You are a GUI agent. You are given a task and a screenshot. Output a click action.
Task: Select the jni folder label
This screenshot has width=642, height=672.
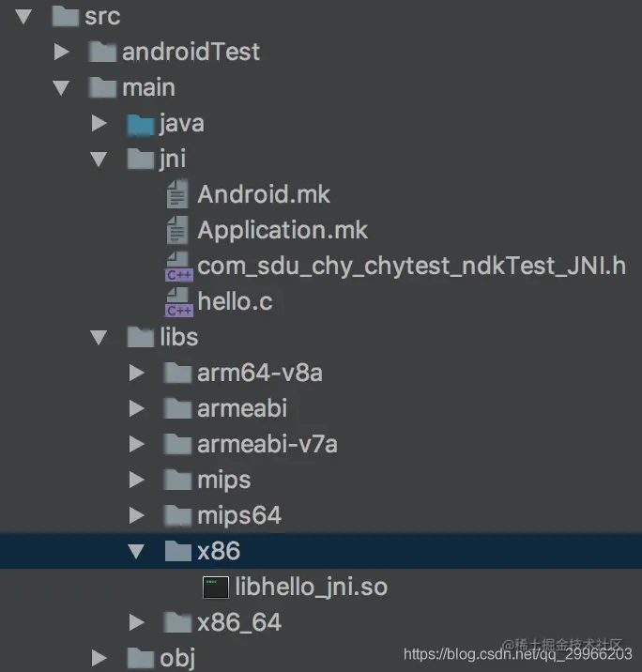pos(173,159)
